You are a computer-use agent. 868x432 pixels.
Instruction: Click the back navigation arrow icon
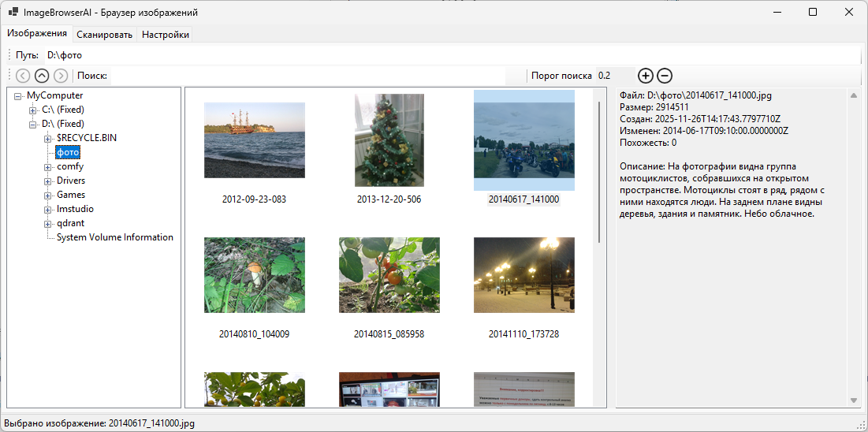coord(23,76)
